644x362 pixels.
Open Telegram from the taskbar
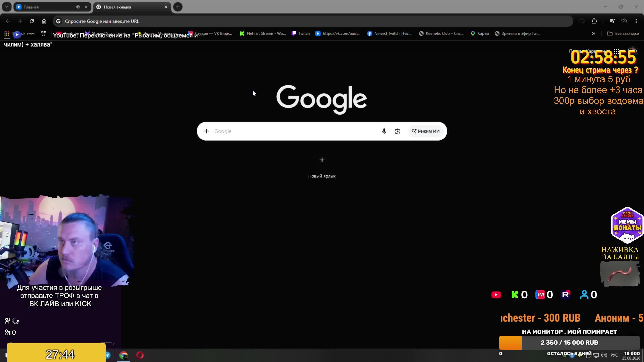(x=108, y=355)
